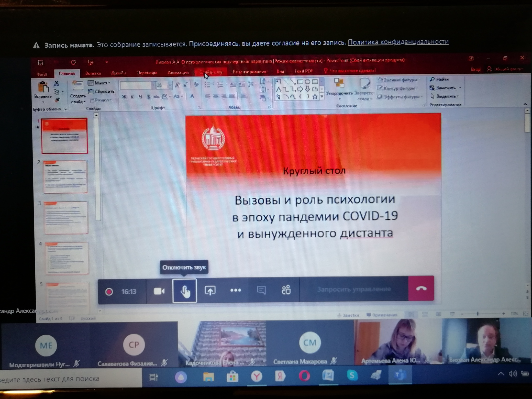532x399 pixels.
Task: Hang up with red call button
Action: [x=421, y=289]
